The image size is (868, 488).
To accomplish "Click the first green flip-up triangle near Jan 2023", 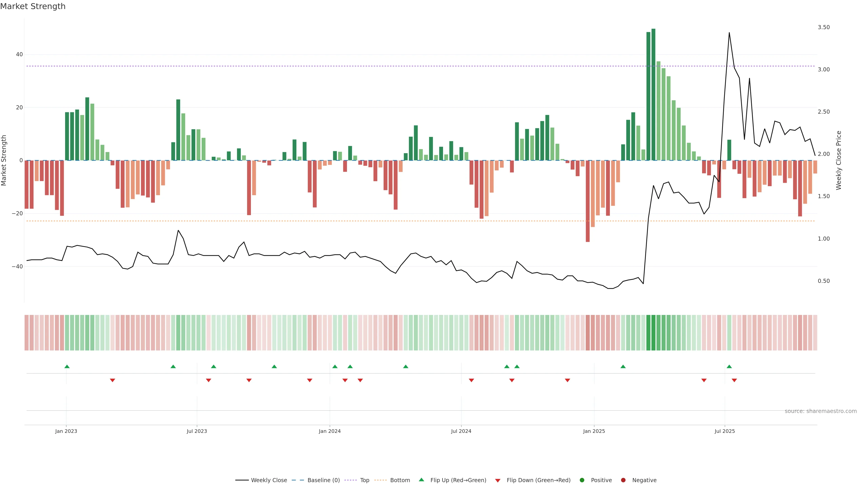I will (x=67, y=366).
